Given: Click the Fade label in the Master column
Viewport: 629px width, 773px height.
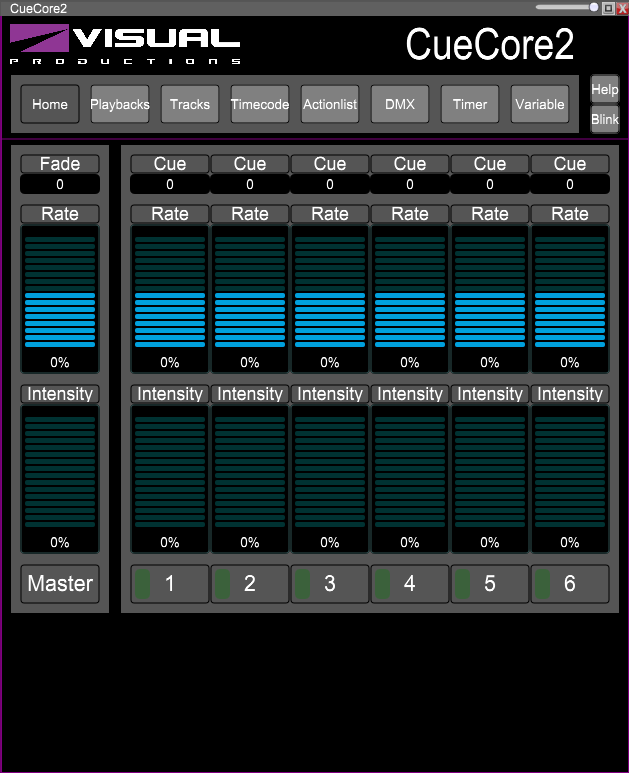Looking at the screenshot, I should (60, 164).
